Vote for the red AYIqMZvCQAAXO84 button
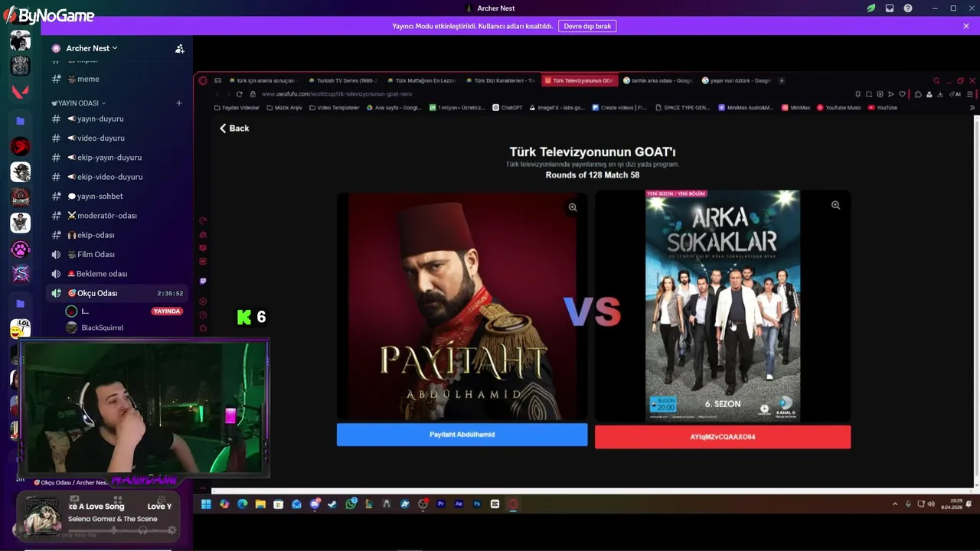Image resolution: width=980 pixels, height=551 pixels. coord(723,437)
